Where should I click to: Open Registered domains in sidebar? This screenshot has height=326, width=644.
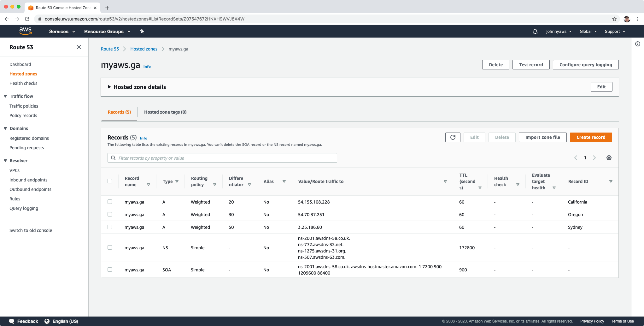click(x=29, y=138)
